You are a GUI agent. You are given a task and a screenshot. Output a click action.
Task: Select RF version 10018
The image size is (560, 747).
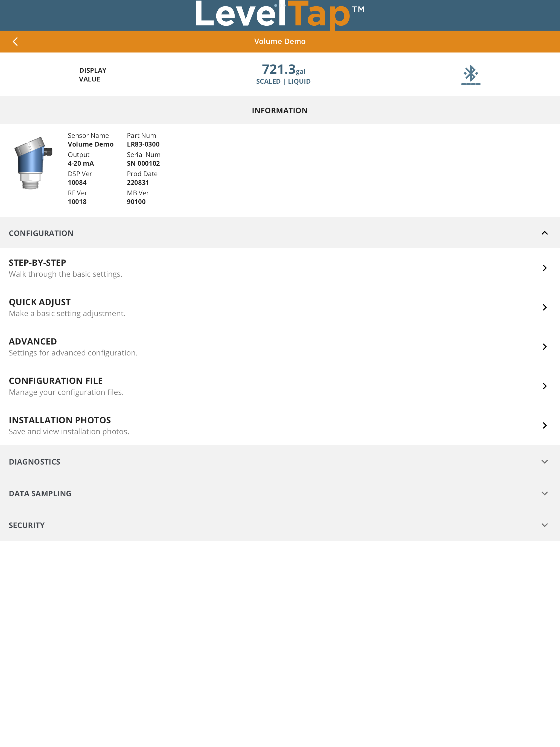click(x=77, y=202)
